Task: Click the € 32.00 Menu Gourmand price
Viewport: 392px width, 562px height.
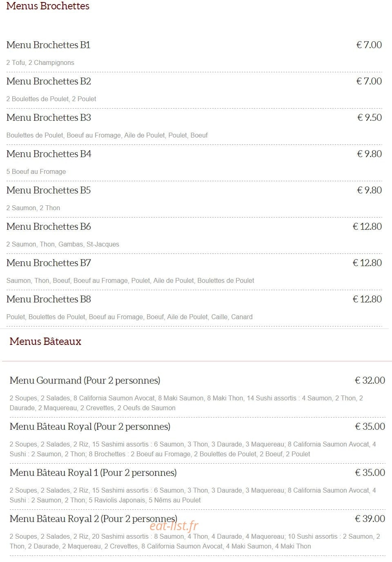Action: click(370, 380)
